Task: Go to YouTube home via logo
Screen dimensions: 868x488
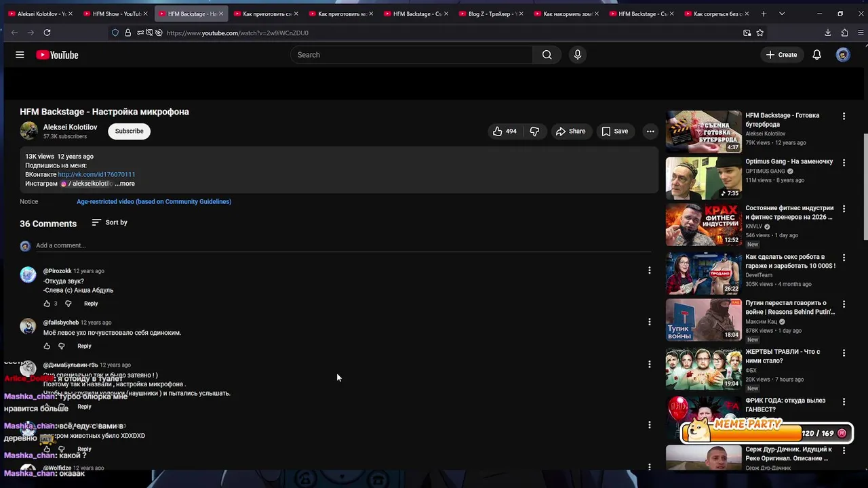Action: 57,55
